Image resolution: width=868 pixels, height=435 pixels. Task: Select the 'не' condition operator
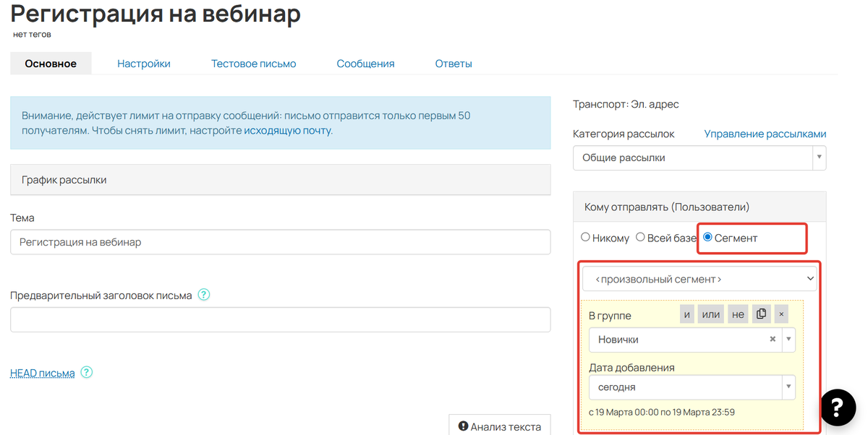(x=737, y=314)
